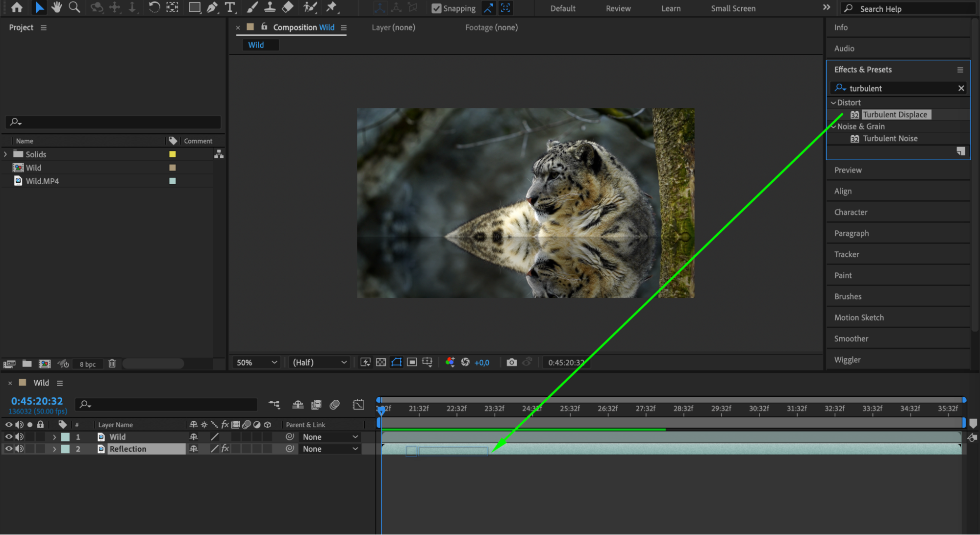Select the Turbulent Noise effect

(890, 139)
